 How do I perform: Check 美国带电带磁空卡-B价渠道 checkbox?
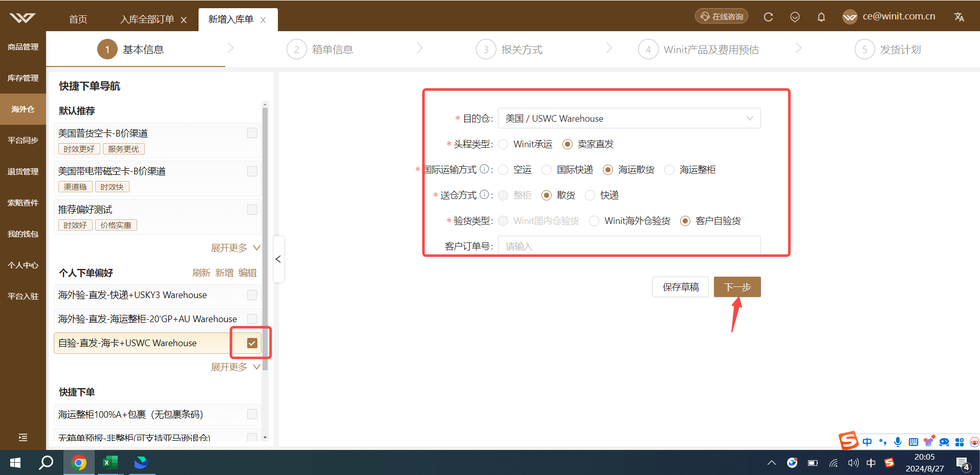coord(252,171)
